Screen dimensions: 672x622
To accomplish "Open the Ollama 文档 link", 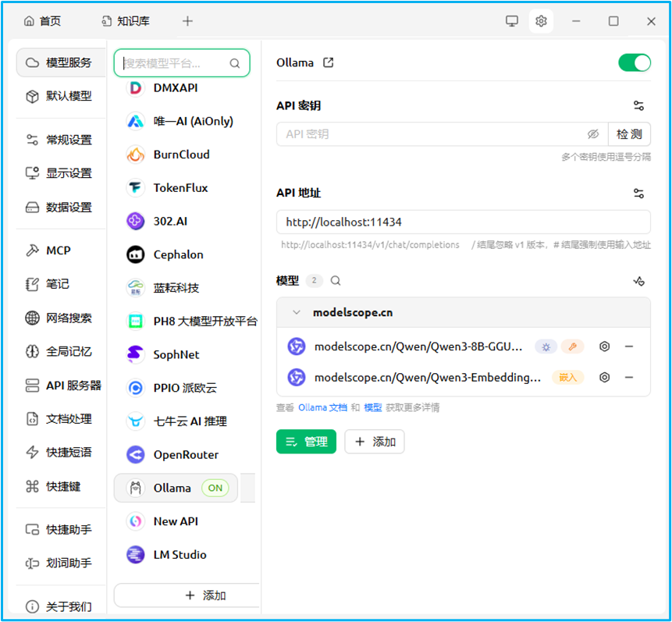I will click(x=322, y=407).
